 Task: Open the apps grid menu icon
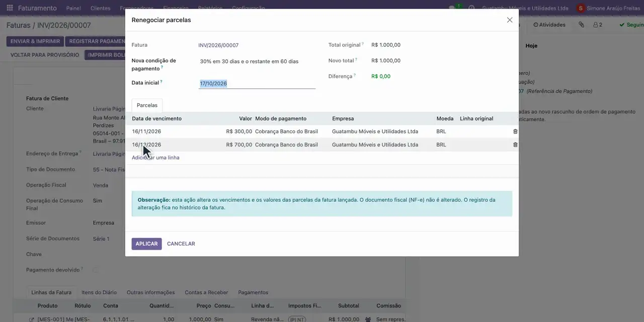point(10,8)
